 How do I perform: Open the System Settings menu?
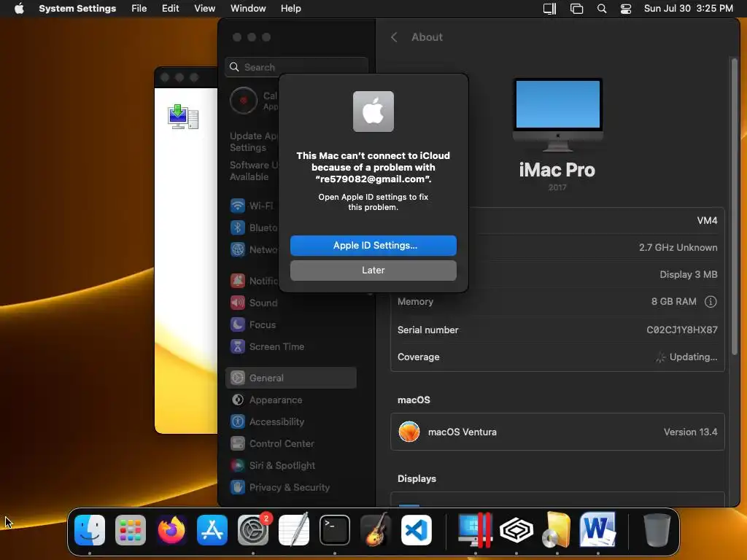pos(77,9)
